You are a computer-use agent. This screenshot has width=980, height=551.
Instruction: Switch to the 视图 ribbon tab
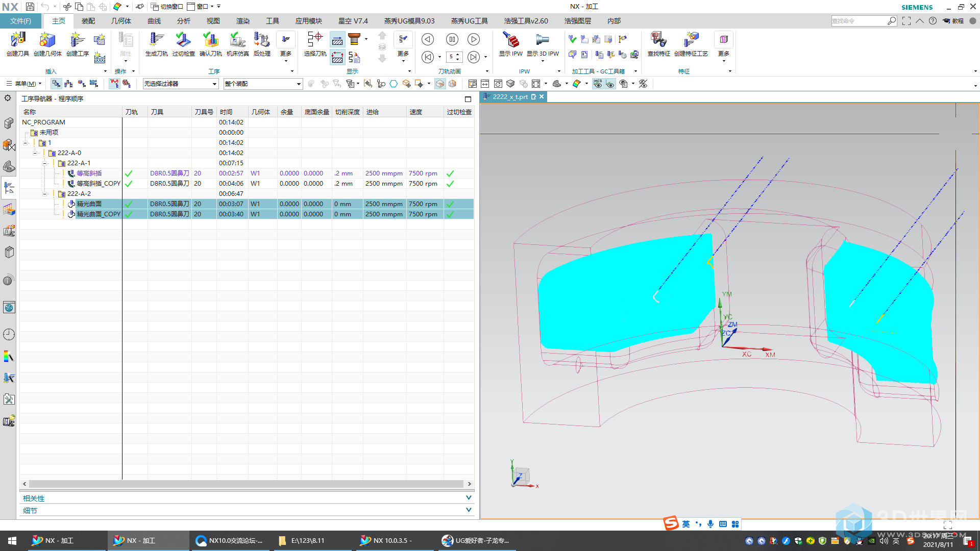(213, 21)
